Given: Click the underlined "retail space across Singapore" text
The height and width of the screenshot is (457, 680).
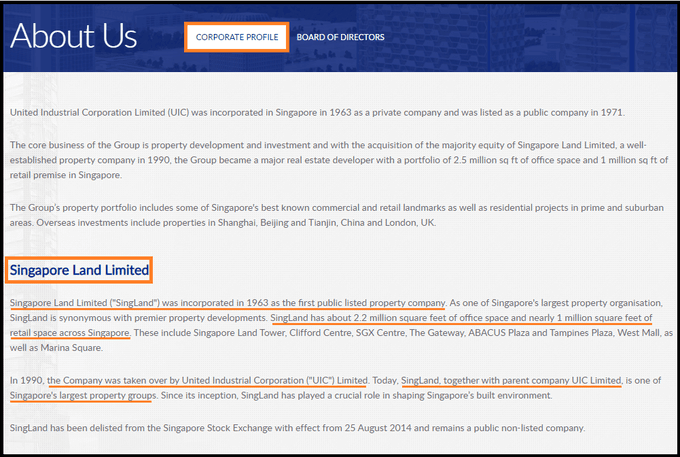Looking at the screenshot, I should tap(69, 332).
